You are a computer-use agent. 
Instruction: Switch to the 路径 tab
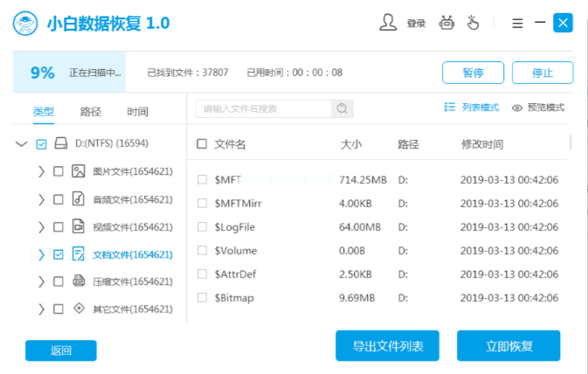90,112
